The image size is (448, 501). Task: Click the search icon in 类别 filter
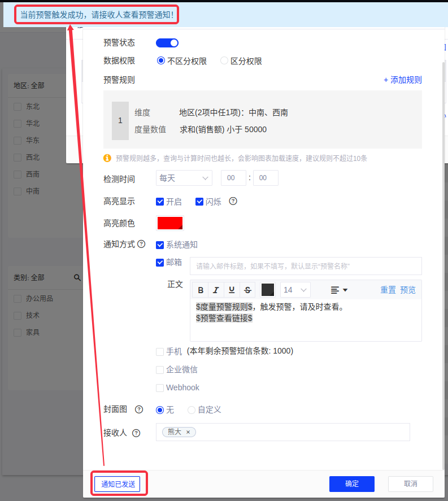coord(77,278)
